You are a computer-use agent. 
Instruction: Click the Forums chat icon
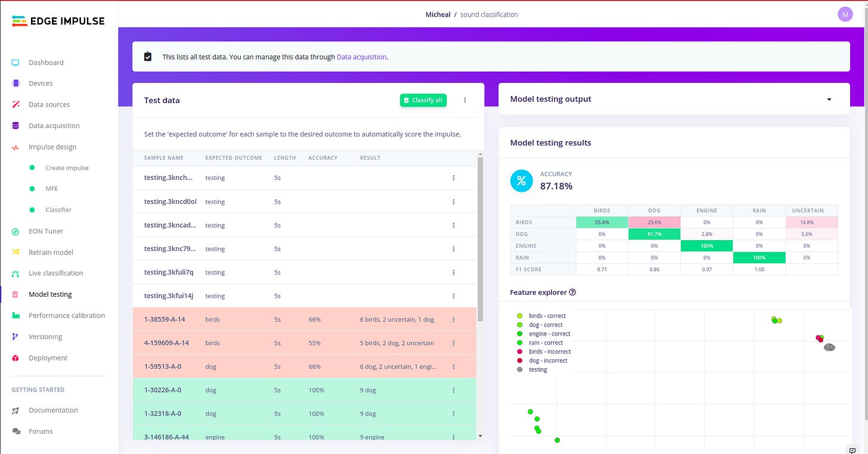[x=16, y=431]
